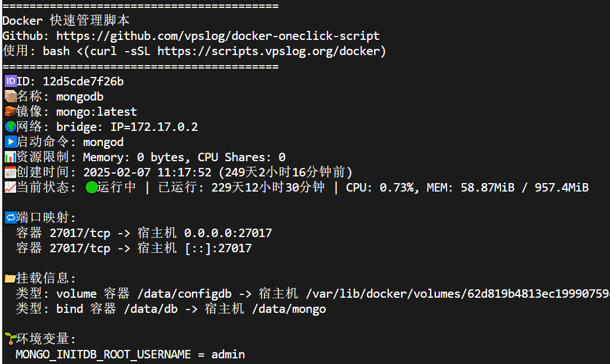The height and width of the screenshot is (364, 610).
Task: Click the seedling icon beside 环境变量
Action: (10, 339)
